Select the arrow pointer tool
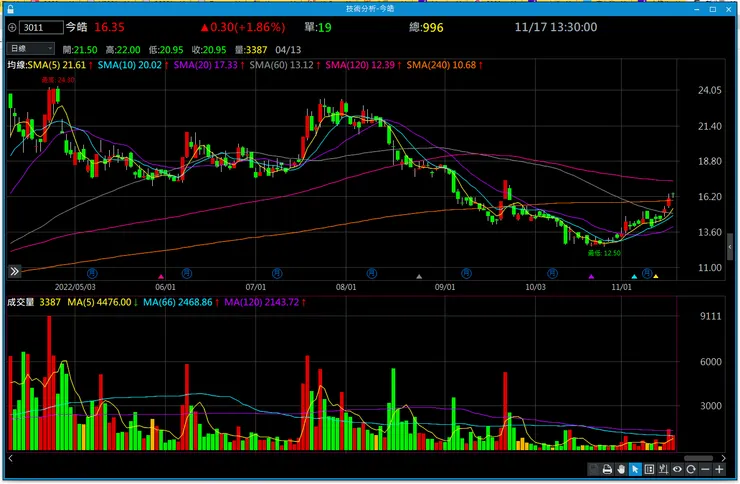Viewport: 740px width, 484px height. 635,469
